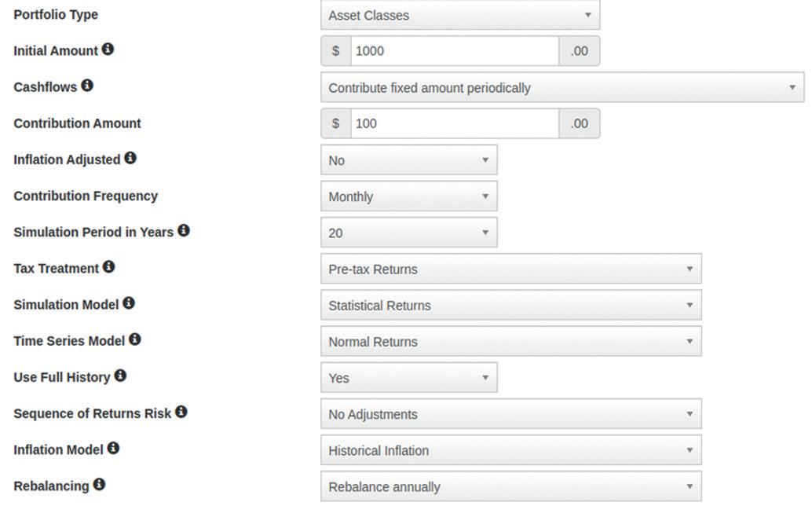Click the Inflation Model info icon

point(113,448)
